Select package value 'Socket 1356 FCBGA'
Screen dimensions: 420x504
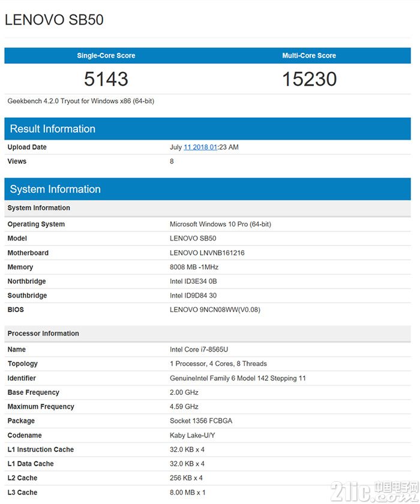[201, 421]
